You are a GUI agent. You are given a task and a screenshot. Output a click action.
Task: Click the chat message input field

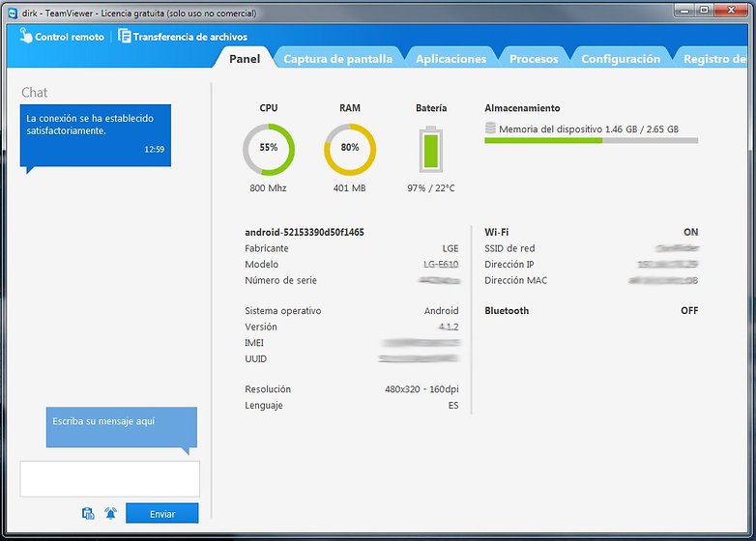click(x=110, y=479)
